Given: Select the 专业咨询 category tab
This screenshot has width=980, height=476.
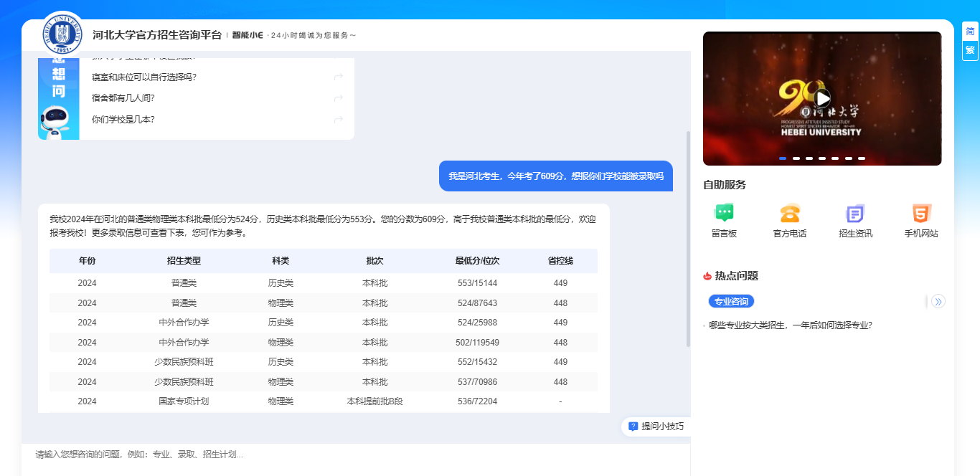Looking at the screenshot, I should 731,302.
